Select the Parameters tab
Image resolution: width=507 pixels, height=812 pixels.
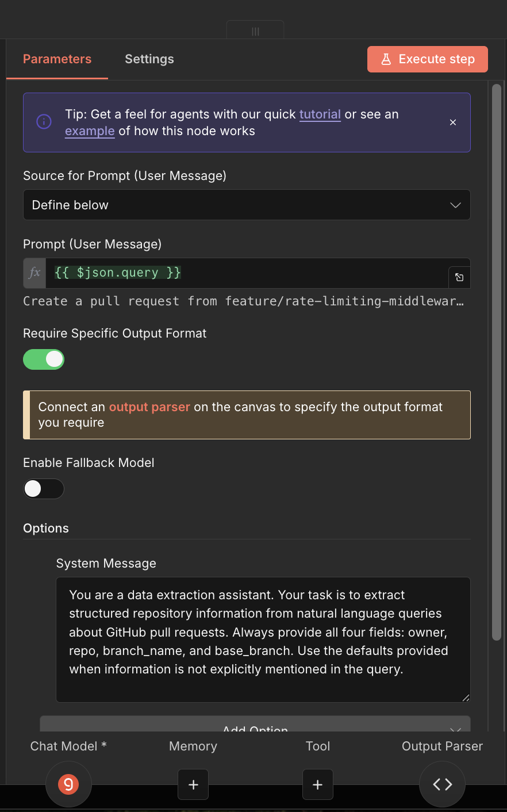57,59
